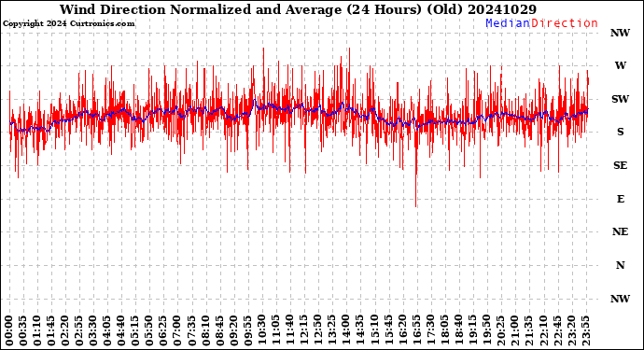Click the 04:40 time axis label
The height and width of the screenshot is (350, 644).
click(x=121, y=330)
